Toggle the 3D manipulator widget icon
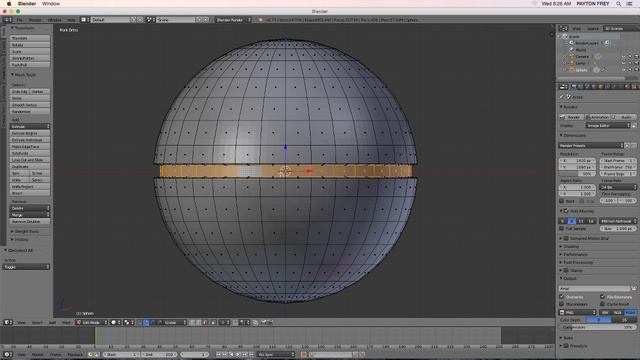 click(140, 322)
